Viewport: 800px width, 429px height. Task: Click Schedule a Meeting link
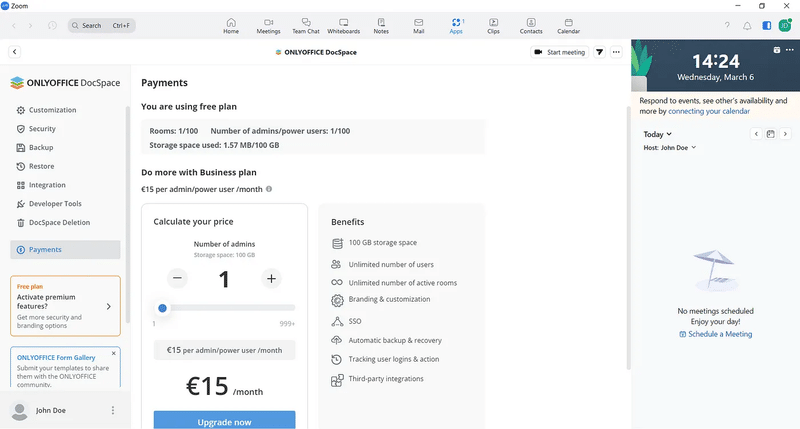(716, 334)
